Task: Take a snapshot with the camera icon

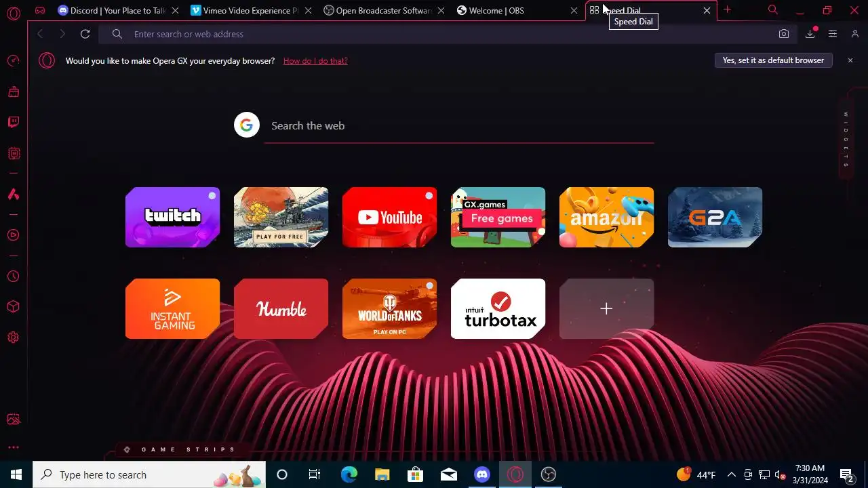Action: 784,34
